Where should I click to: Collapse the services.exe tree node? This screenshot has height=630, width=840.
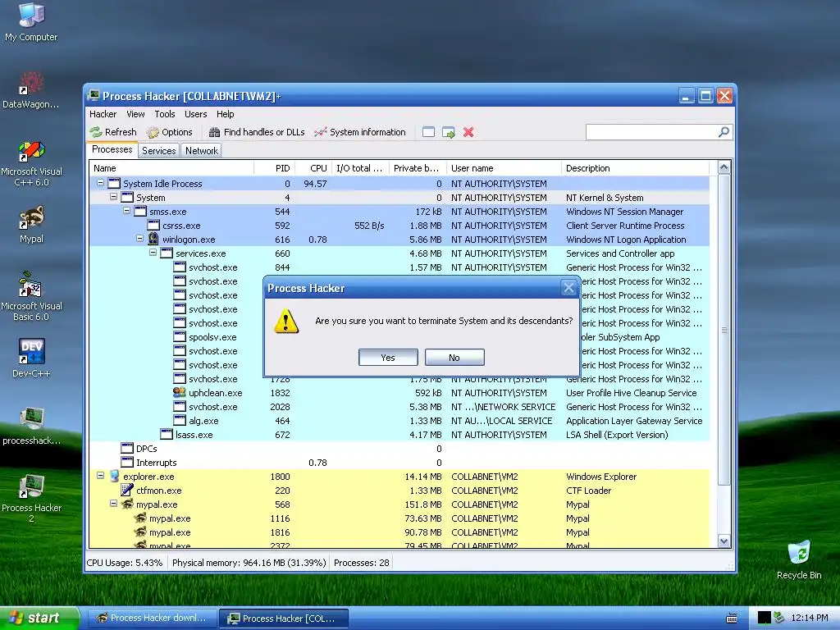coord(153,253)
